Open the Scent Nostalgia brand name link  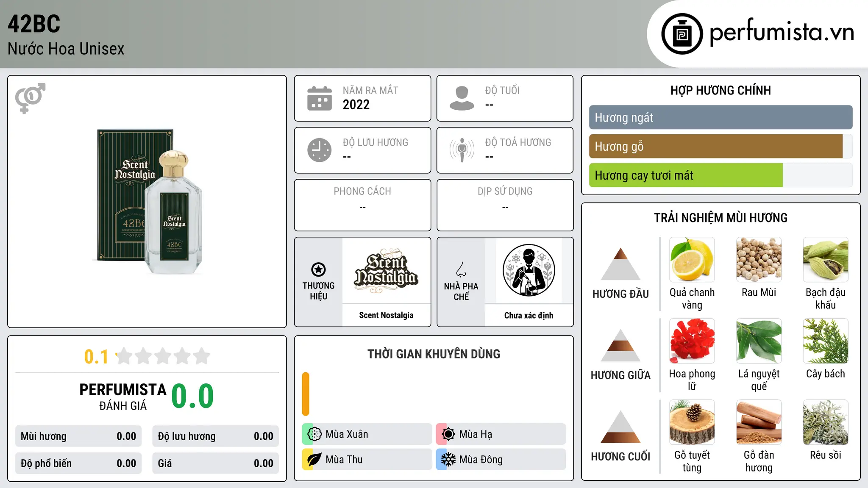point(386,315)
